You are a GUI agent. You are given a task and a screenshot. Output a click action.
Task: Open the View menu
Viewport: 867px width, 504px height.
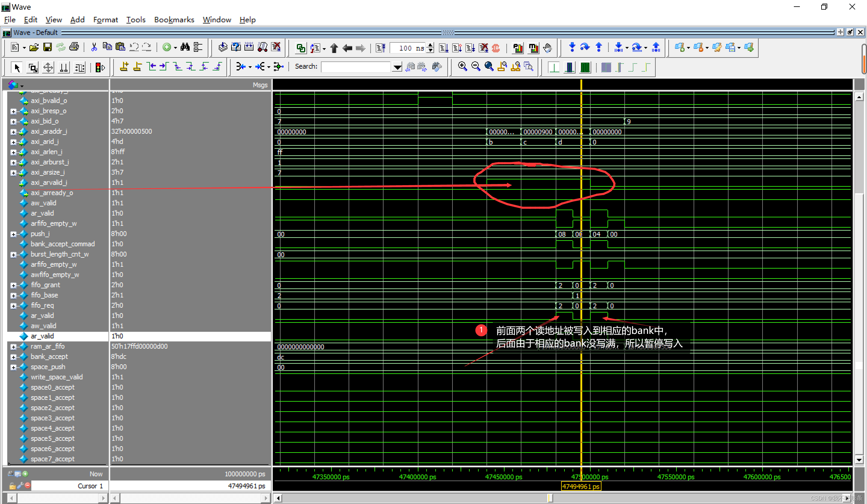[x=53, y=20]
